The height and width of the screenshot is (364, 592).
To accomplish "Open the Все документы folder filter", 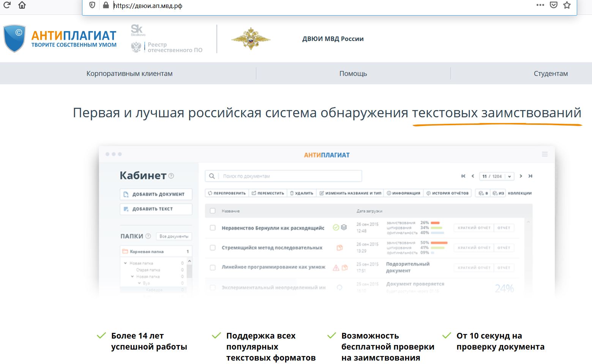I will (174, 236).
